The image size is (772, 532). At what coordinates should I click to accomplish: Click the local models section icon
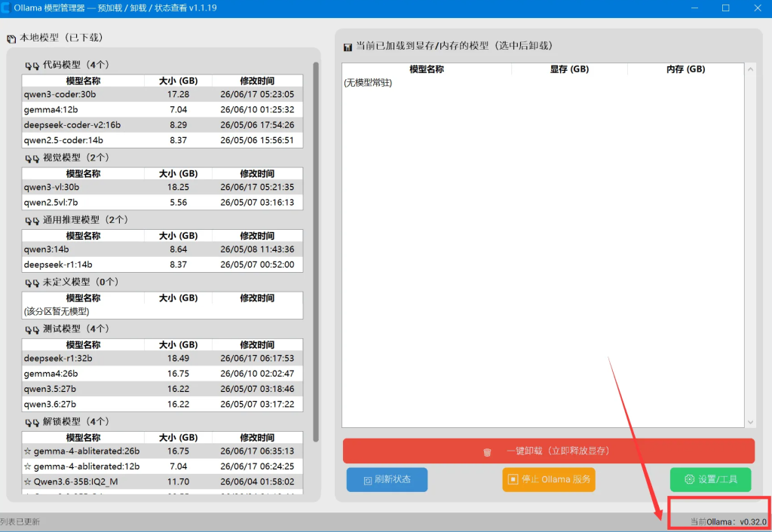pyautogui.click(x=11, y=38)
